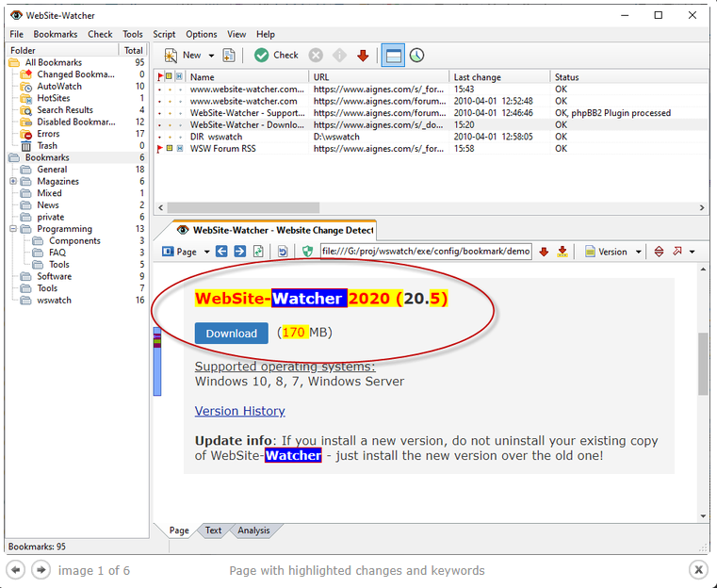717x588 pixels.
Task: Click the AutoWatch clock toolbar icon
Action: click(416, 56)
